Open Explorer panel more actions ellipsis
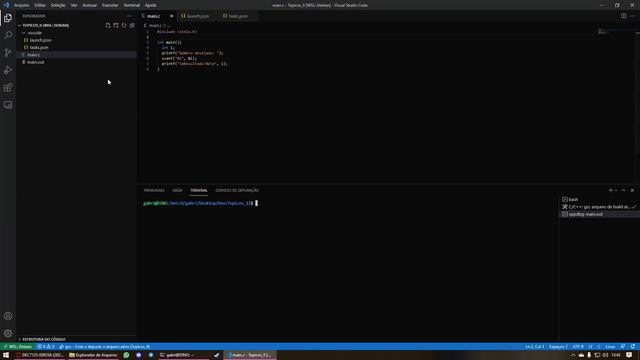Screen dimensions: 640x360 tap(129, 16)
